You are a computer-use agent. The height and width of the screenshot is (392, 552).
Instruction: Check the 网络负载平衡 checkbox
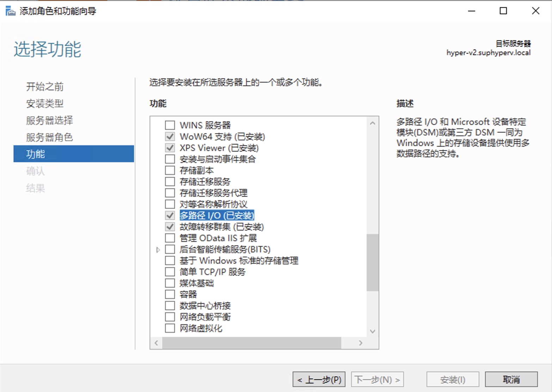click(x=170, y=317)
